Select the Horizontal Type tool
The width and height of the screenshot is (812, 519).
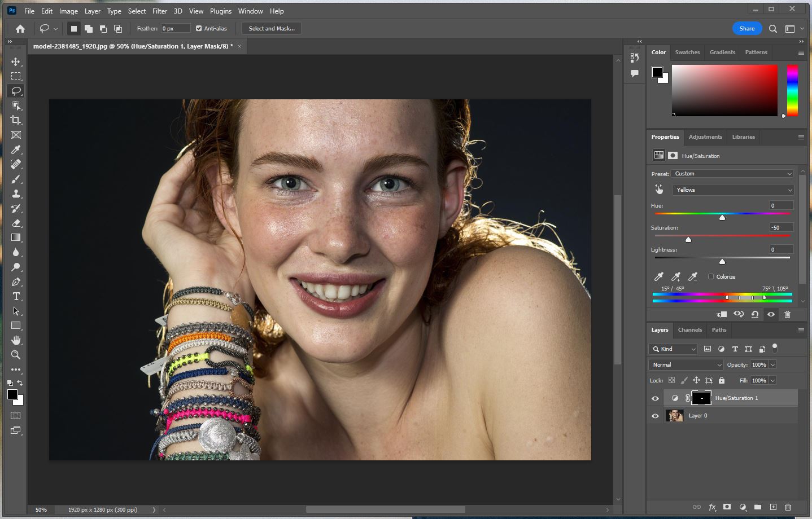point(16,296)
